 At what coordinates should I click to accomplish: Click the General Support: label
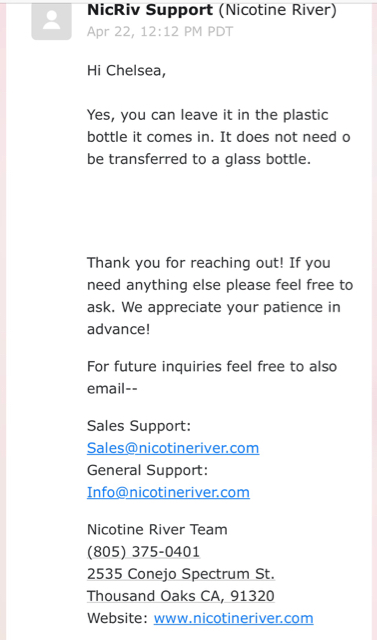click(x=147, y=470)
